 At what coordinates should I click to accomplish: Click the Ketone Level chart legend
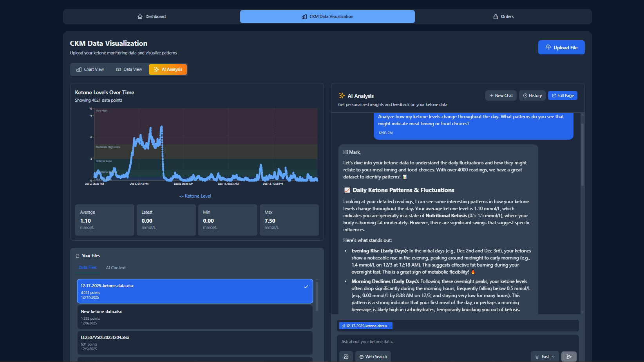click(195, 196)
